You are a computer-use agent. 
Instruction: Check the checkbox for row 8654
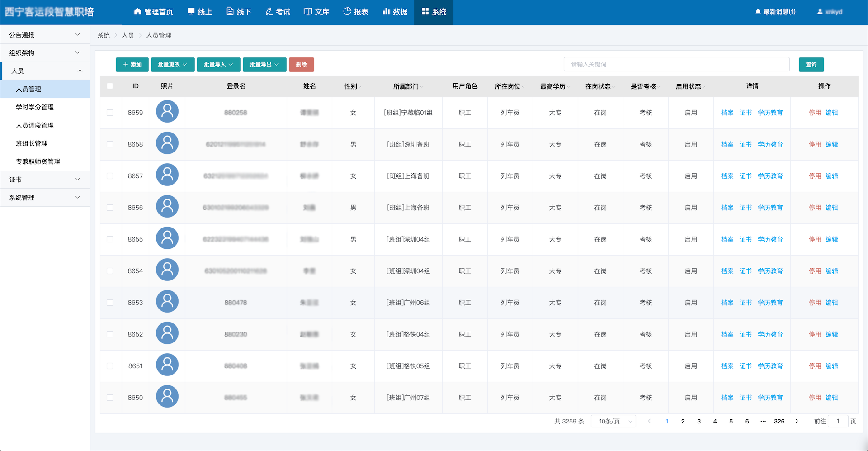(110, 271)
